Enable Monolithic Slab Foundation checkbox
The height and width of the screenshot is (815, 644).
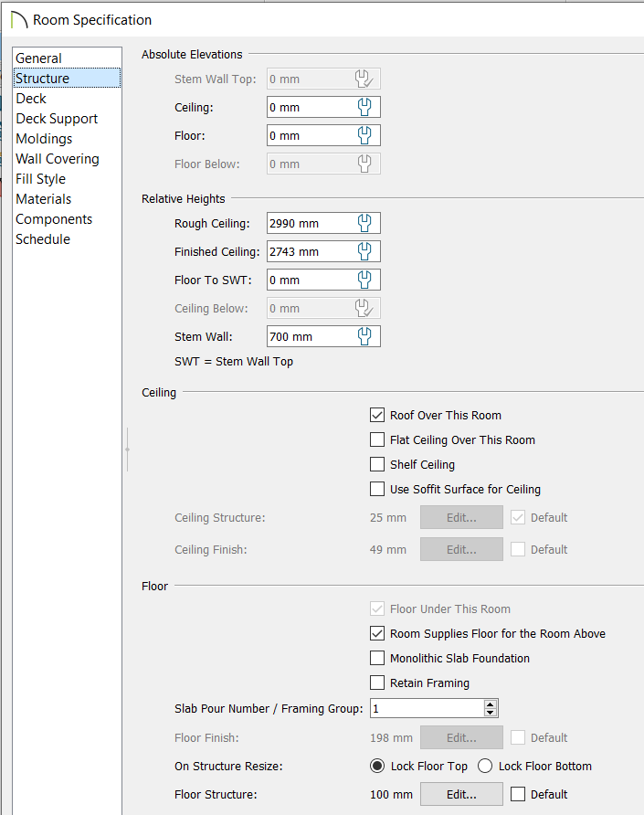[x=377, y=658]
